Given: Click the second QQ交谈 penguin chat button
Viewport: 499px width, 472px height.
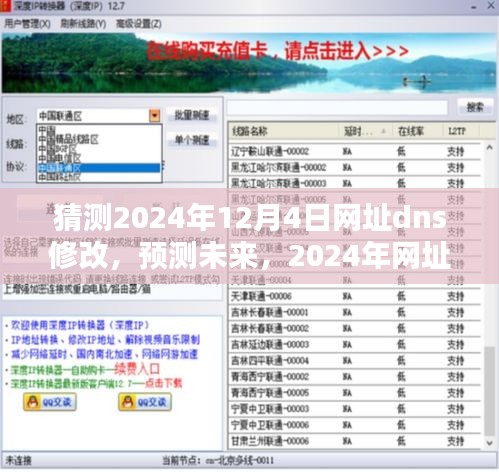Looking at the screenshot, I should (145, 402).
